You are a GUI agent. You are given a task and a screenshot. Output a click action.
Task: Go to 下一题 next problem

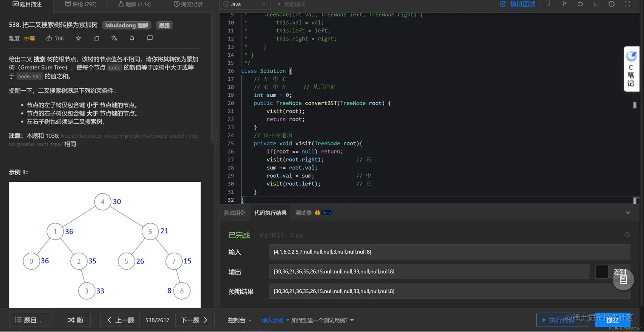click(x=195, y=320)
